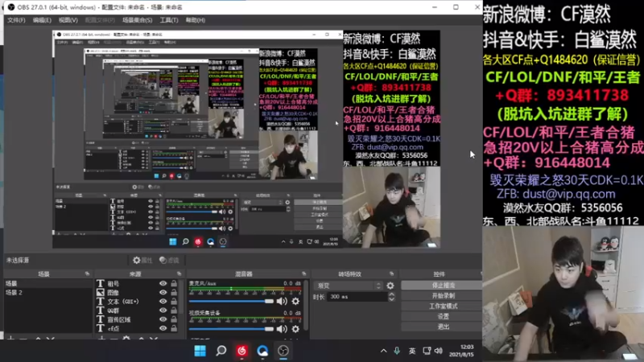The height and width of the screenshot is (362, 644).
Task: Open the 视图(V) menu
Action: tap(68, 20)
